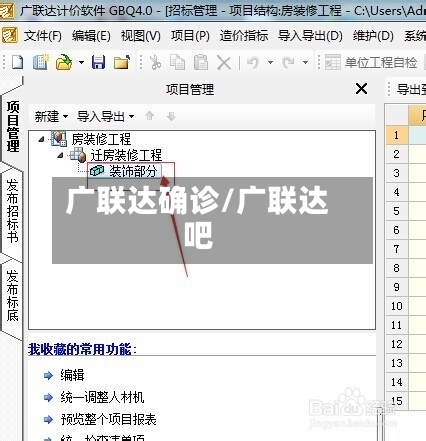Click the 装饰部分 unit icon

(x=97, y=171)
